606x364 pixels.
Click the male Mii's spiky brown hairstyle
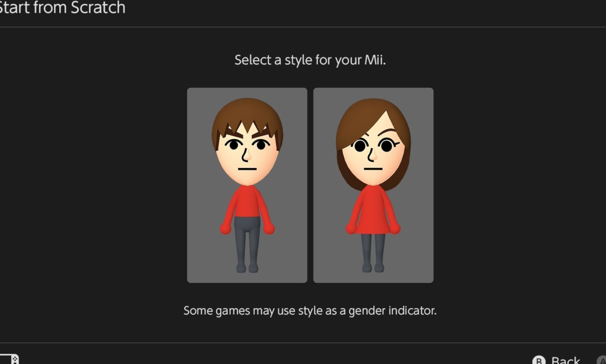tap(247, 115)
